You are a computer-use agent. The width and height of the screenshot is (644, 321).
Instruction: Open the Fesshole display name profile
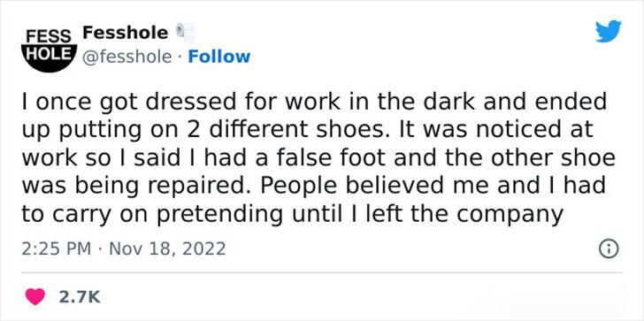pos(126,33)
